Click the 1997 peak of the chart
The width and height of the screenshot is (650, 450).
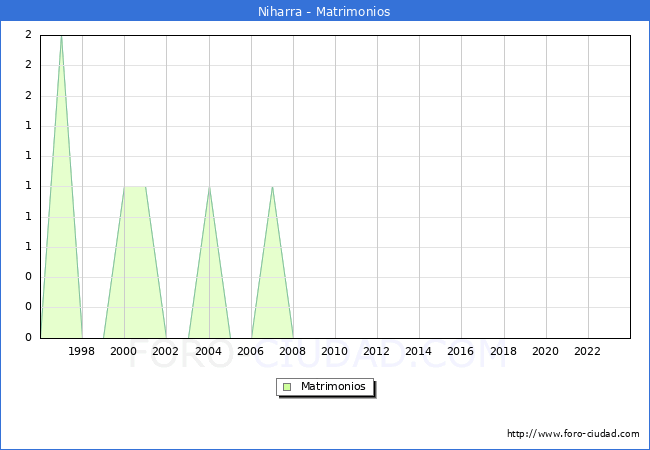(x=61, y=37)
